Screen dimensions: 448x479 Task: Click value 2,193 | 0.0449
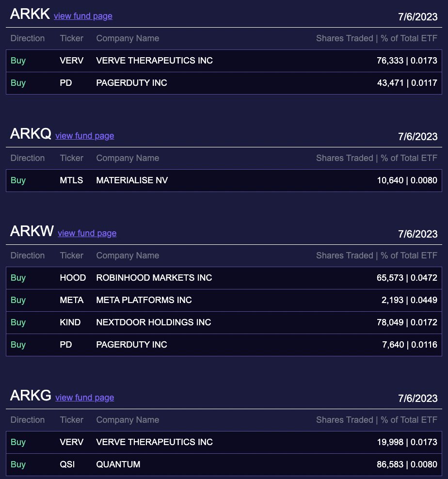coord(409,300)
